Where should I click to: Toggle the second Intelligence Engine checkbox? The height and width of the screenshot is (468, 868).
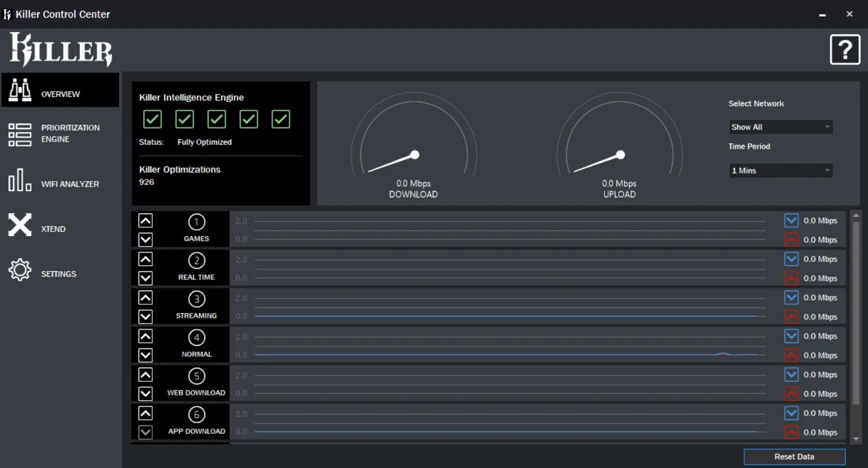pos(184,119)
